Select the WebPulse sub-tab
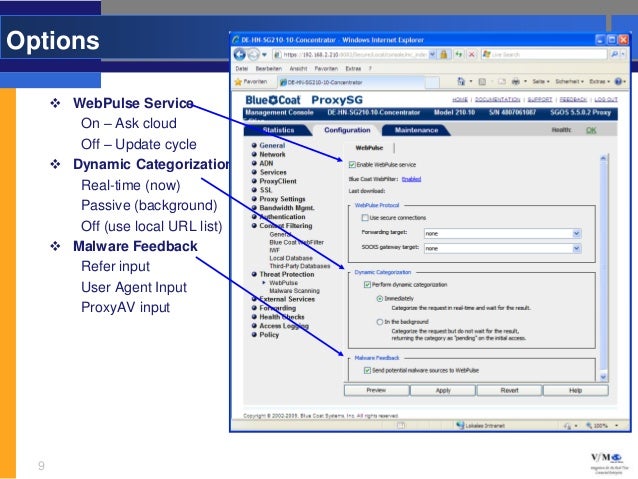This screenshot has height=479, width=638. (x=369, y=148)
